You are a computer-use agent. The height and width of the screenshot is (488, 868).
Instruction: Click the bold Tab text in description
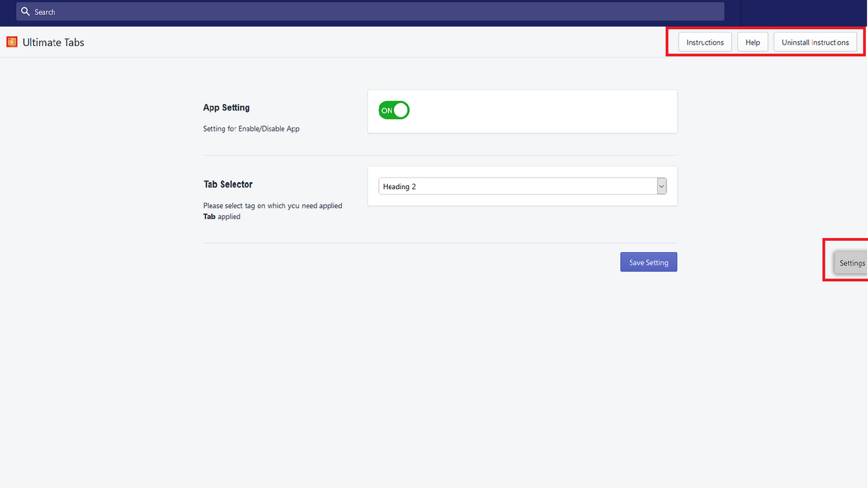point(209,216)
